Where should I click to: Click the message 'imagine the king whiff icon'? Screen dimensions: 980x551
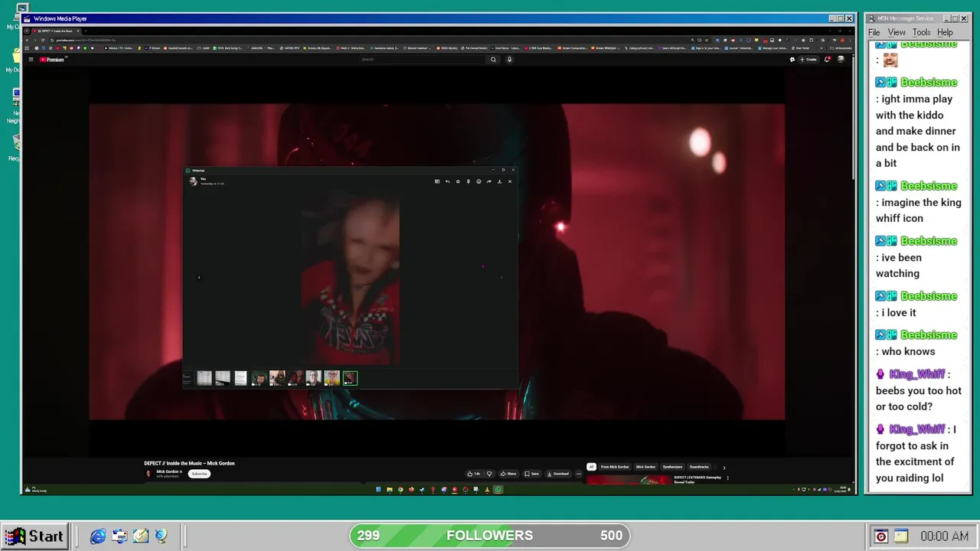[918, 210]
